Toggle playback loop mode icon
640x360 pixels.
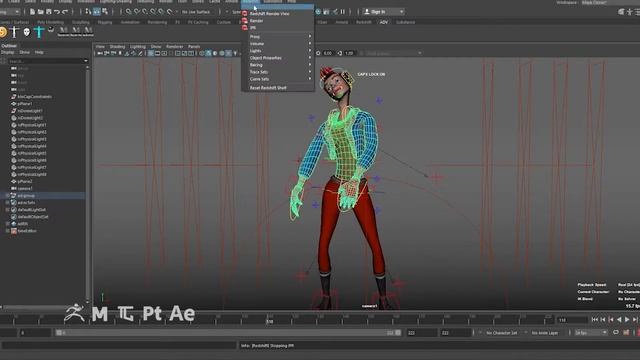click(616, 333)
